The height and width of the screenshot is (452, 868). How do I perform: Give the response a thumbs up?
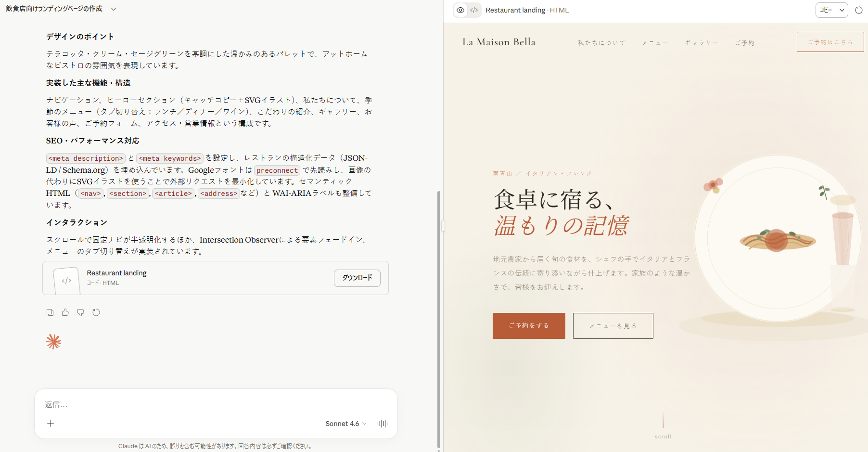[x=65, y=312]
